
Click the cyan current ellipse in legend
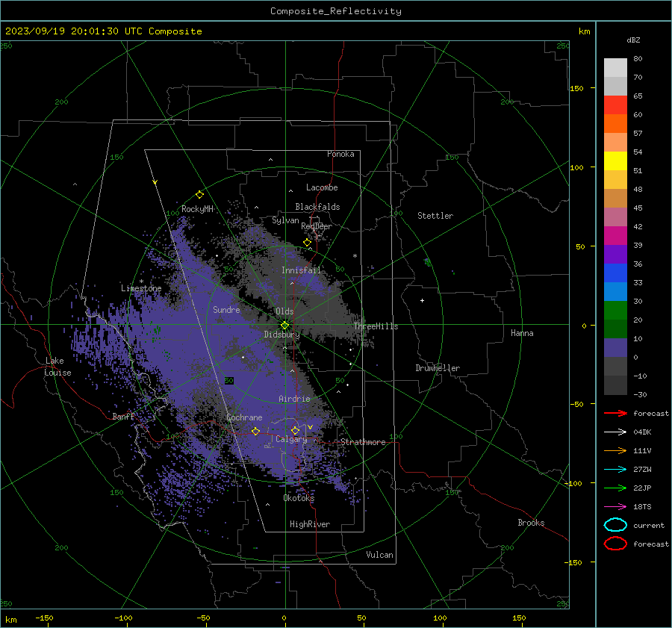615,525
